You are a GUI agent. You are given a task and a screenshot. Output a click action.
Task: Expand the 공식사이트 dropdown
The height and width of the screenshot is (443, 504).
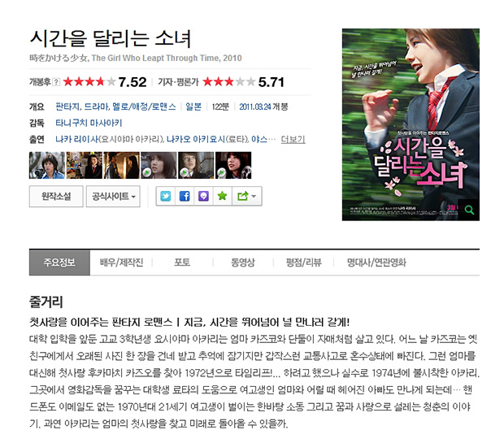(113, 196)
